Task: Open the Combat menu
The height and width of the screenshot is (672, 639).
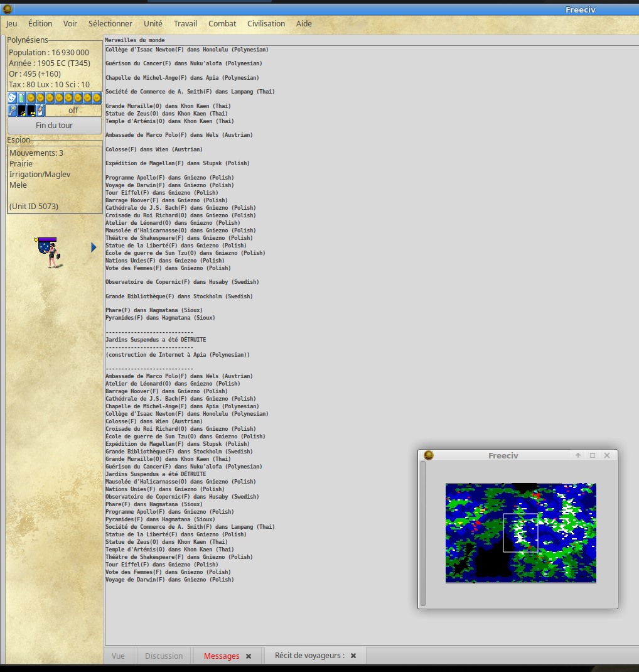Action: click(222, 23)
